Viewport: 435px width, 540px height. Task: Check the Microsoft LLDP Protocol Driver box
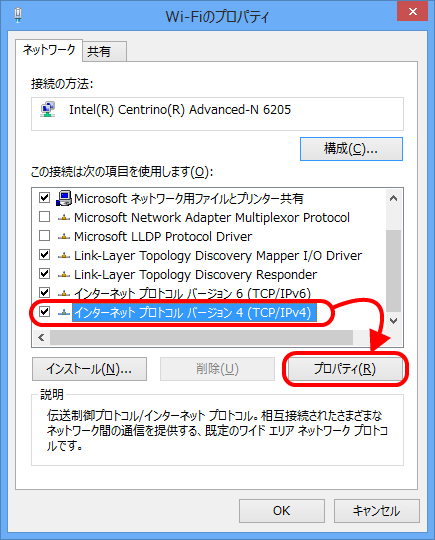pyautogui.click(x=44, y=236)
